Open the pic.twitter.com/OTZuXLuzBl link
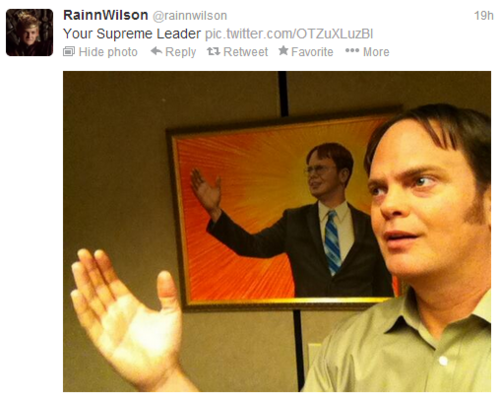The height and width of the screenshot is (401, 500). pos(289,34)
